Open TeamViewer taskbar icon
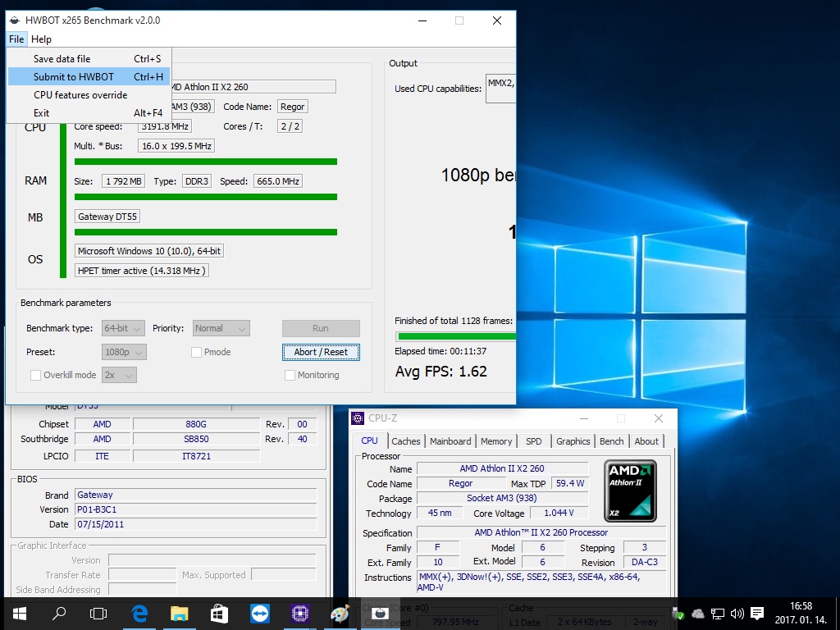The width and height of the screenshot is (840, 630). click(x=260, y=614)
